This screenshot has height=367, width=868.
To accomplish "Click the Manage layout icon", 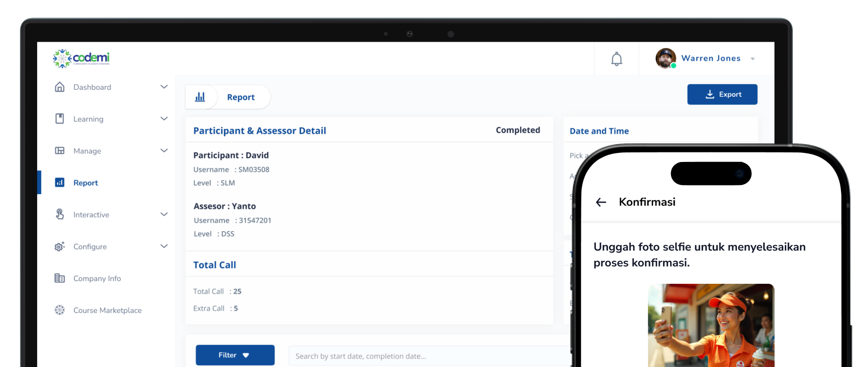I will tap(60, 150).
